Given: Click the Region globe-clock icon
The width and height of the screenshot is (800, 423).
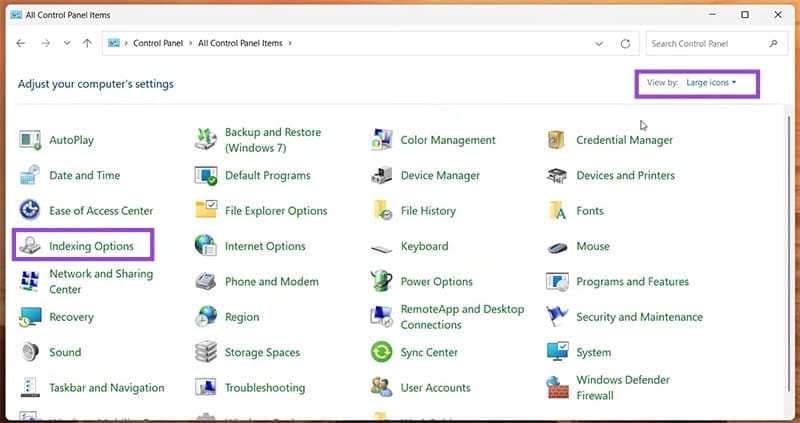Looking at the screenshot, I should pyautogui.click(x=206, y=316).
